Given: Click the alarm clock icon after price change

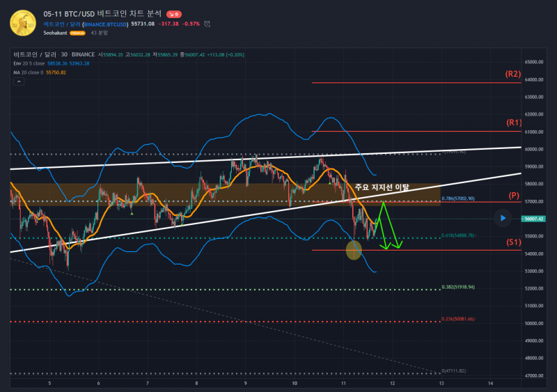Looking at the screenshot, I should pyautogui.click(x=207, y=24).
